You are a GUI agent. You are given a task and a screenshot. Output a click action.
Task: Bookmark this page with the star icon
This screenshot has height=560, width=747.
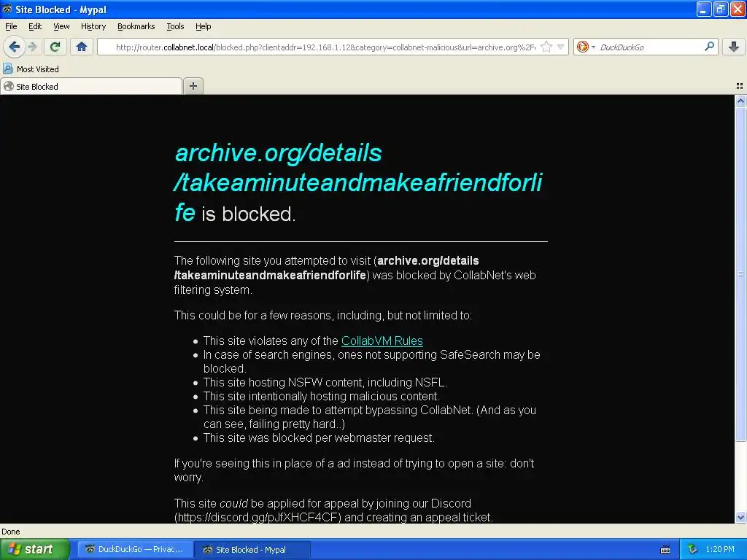point(547,47)
